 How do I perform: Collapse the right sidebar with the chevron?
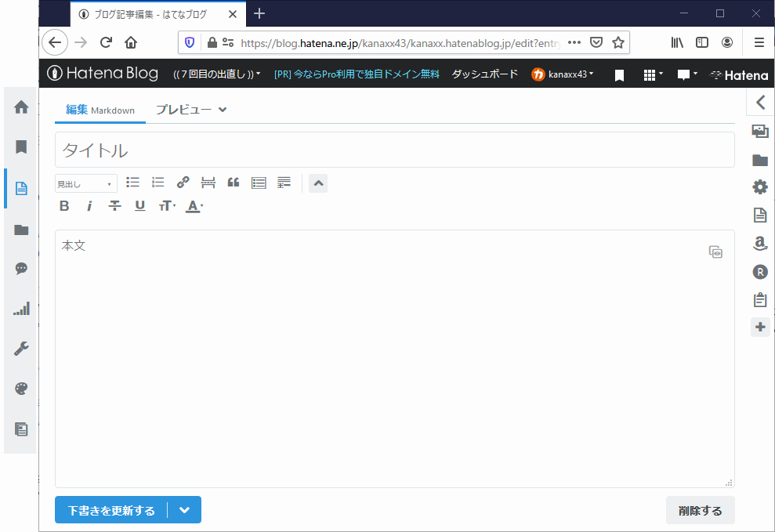point(760,103)
